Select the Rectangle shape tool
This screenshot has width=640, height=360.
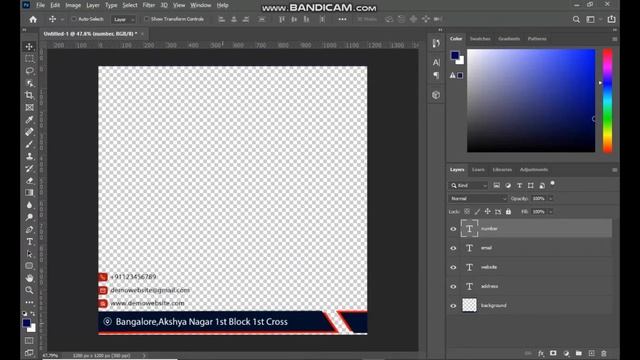[29, 266]
